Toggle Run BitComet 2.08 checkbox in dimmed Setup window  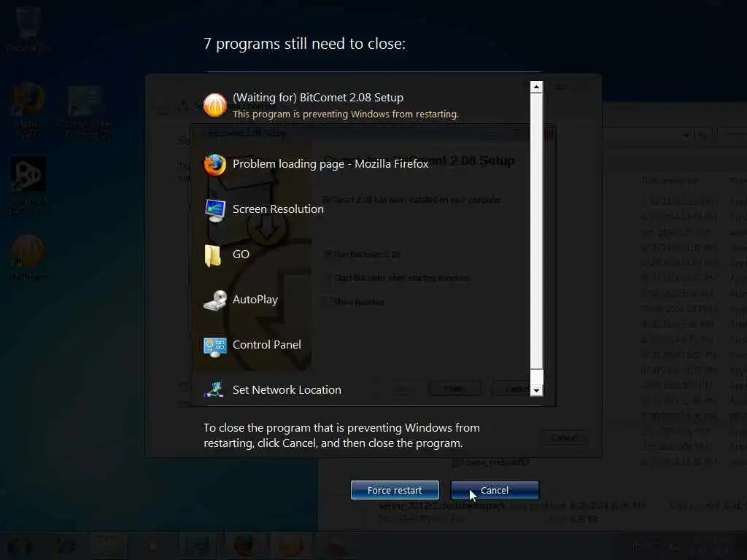[x=328, y=254]
